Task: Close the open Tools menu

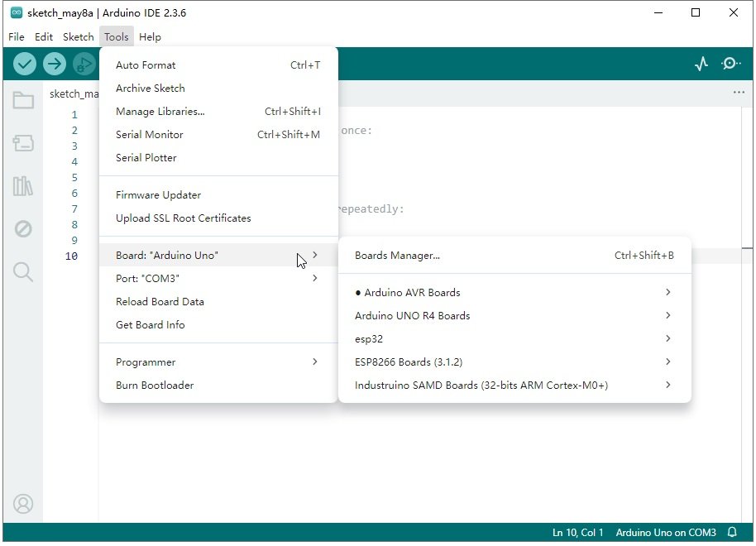Action: 116,36
